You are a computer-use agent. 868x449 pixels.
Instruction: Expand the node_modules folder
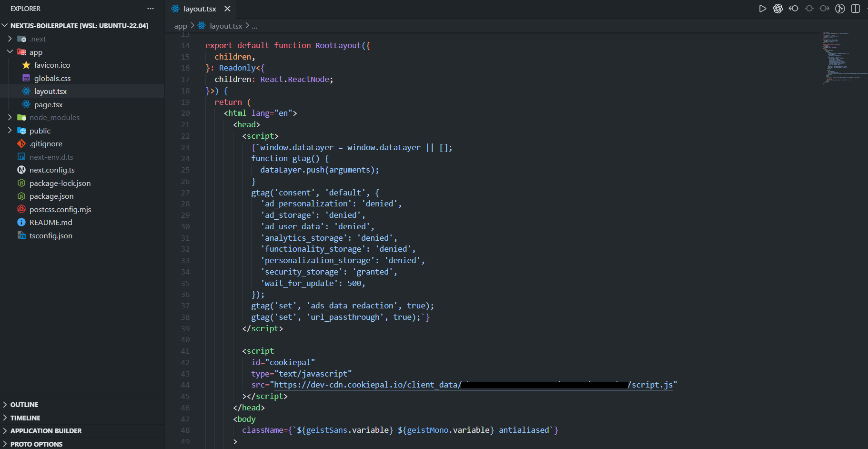point(10,117)
